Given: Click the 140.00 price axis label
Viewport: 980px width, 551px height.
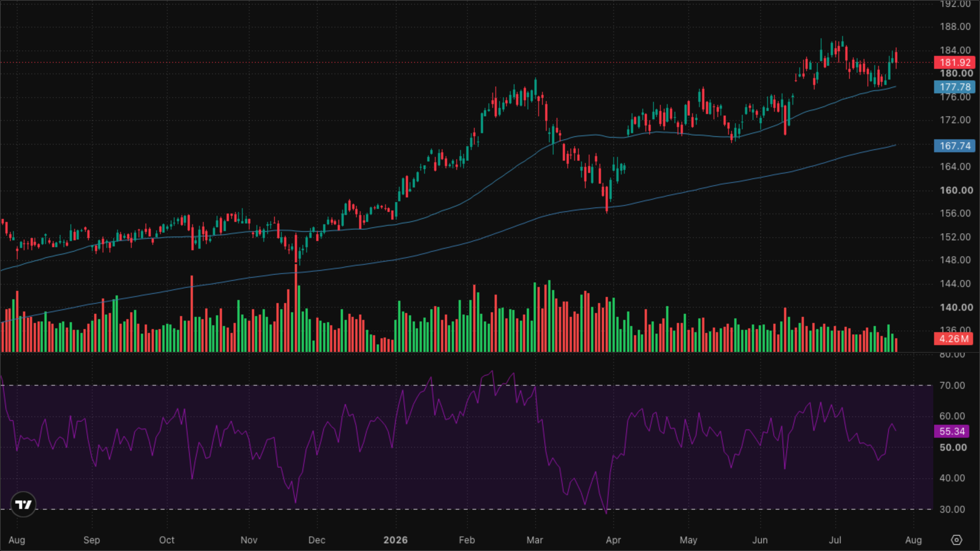Looking at the screenshot, I should click(x=956, y=307).
